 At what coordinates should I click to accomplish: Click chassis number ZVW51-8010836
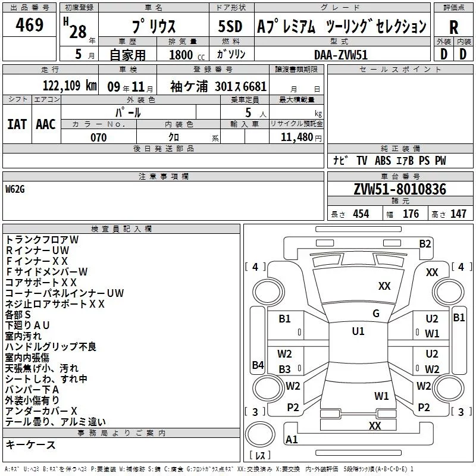pos(400,189)
